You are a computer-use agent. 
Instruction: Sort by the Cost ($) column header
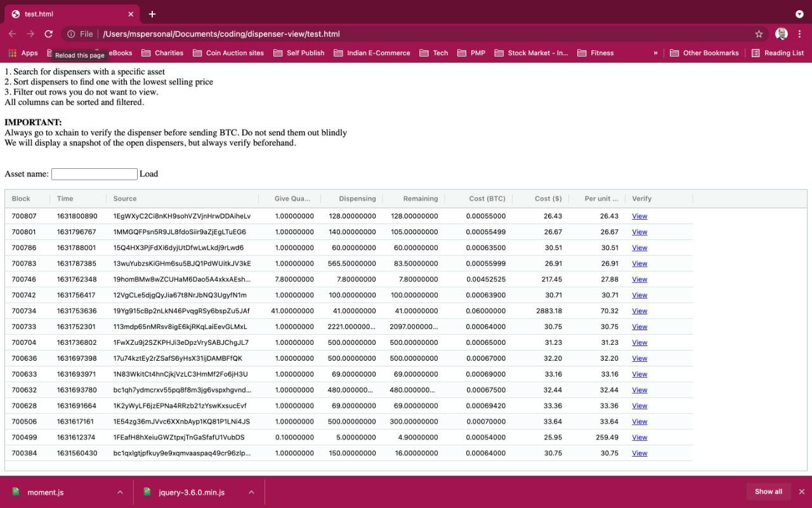coord(548,199)
